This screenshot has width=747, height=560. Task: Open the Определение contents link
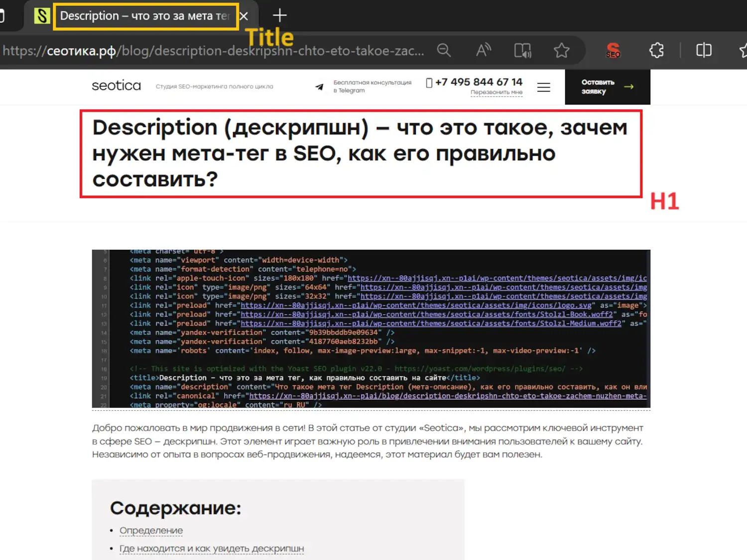pyautogui.click(x=151, y=531)
